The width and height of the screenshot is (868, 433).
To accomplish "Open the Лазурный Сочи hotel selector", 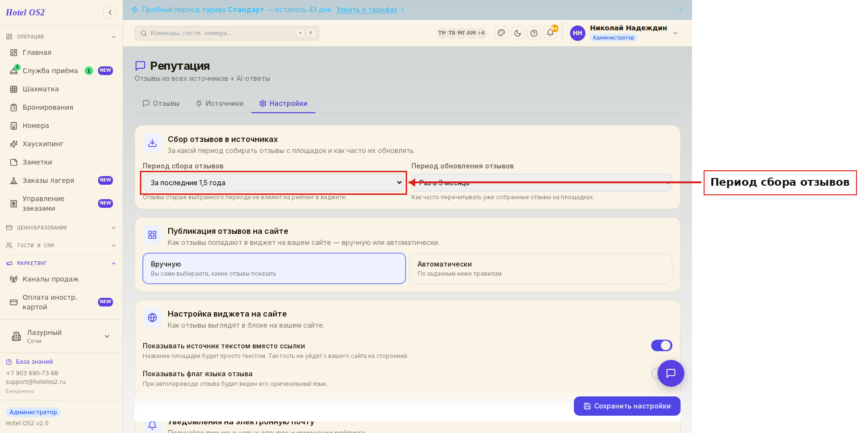I will click(x=61, y=336).
